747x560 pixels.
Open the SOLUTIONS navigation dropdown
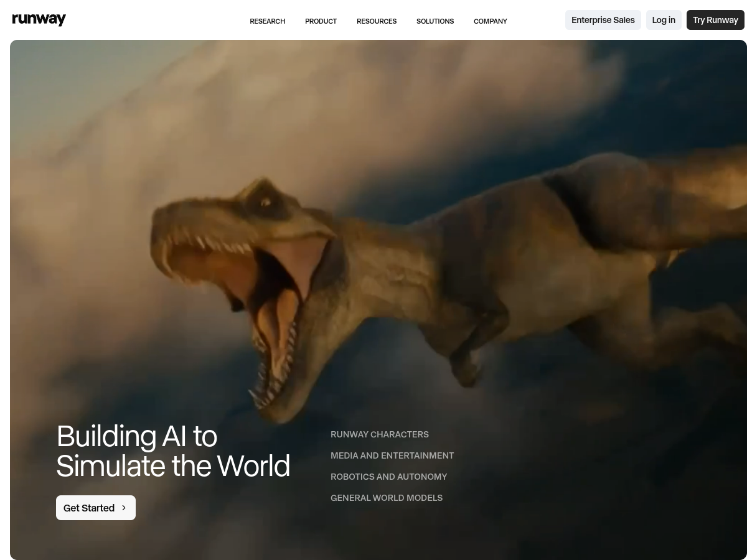point(435,21)
